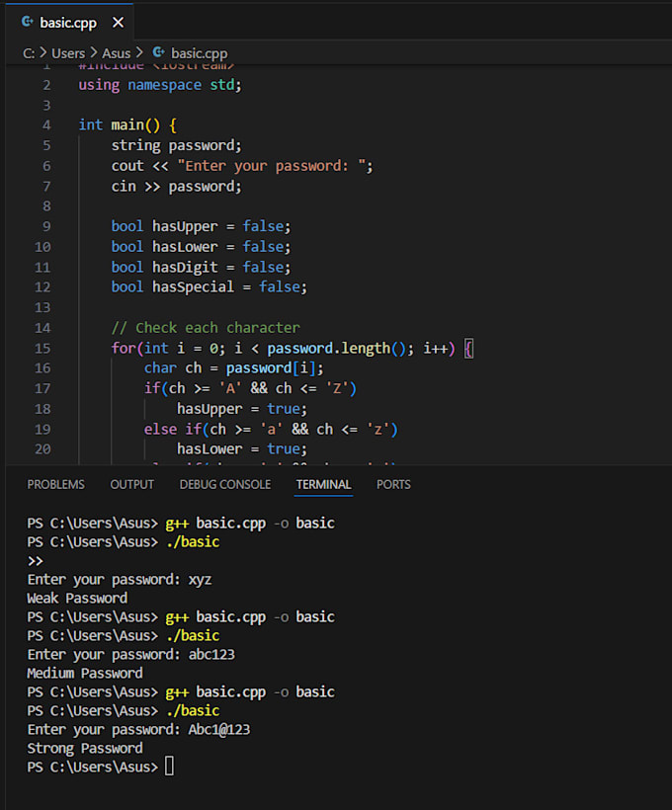Click the C++ icon in the breadcrumb

(x=159, y=52)
